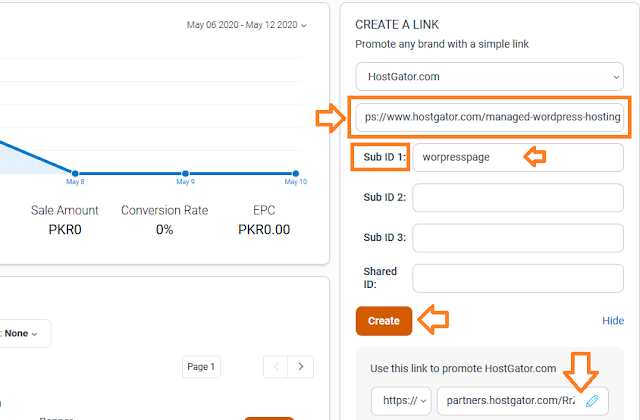Click the copy link paperclip icon
The image size is (640, 420).
tap(592, 401)
